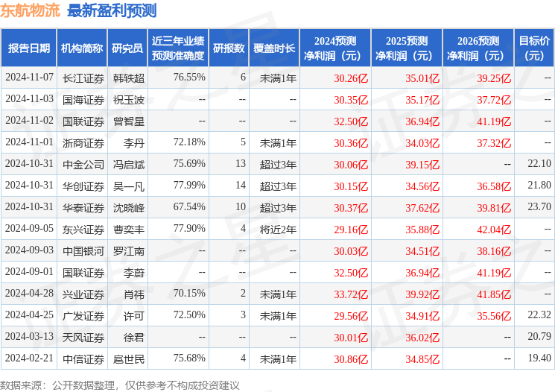Click date cell 2024-09-01
Viewport: 555px width, 392px height.
[29, 271]
